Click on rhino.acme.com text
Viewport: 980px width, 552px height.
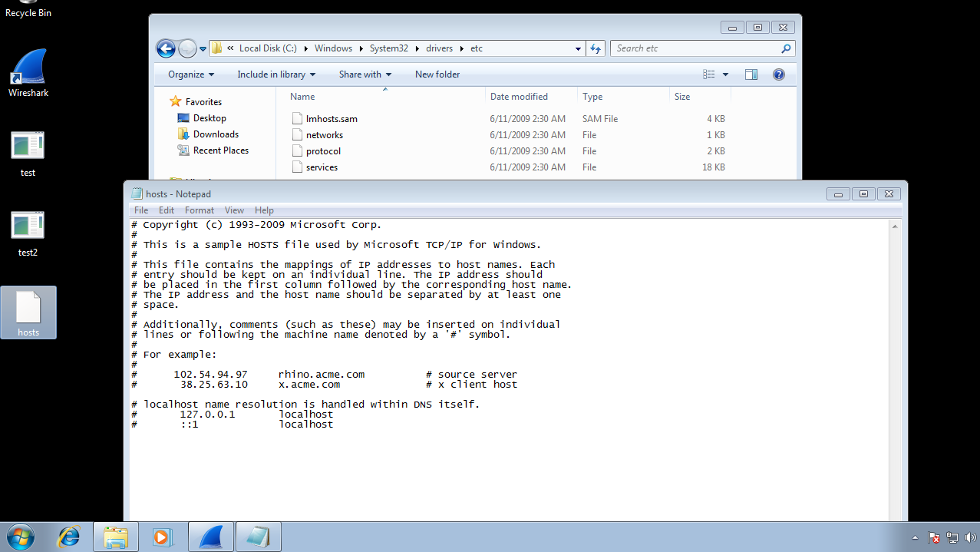click(x=322, y=375)
